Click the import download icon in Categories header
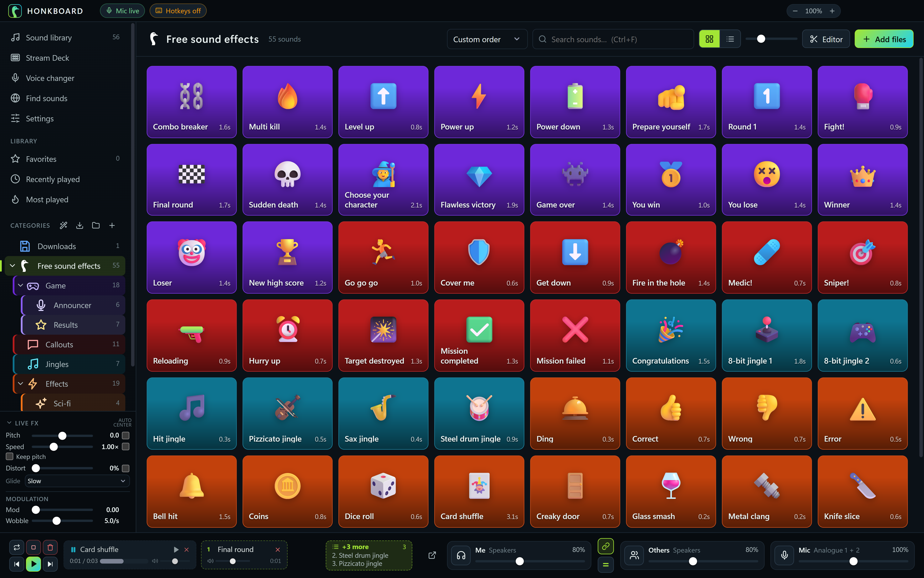The width and height of the screenshot is (924, 578). [x=80, y=226]
